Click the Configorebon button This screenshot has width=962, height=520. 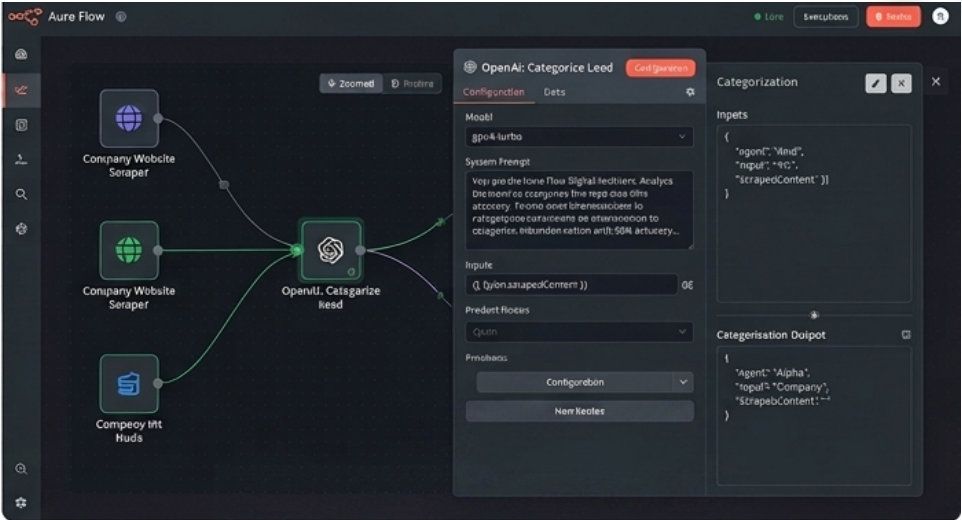[575, 382]
